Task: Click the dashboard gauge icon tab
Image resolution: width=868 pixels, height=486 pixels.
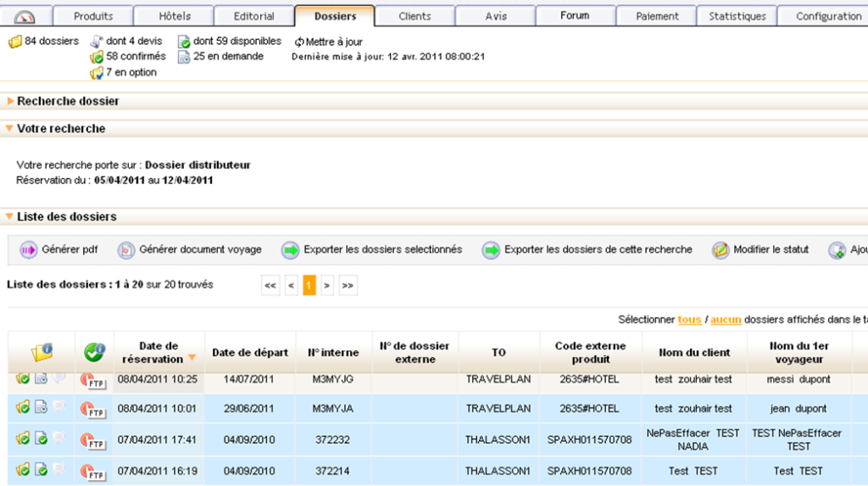Action: tap(25, 16)
